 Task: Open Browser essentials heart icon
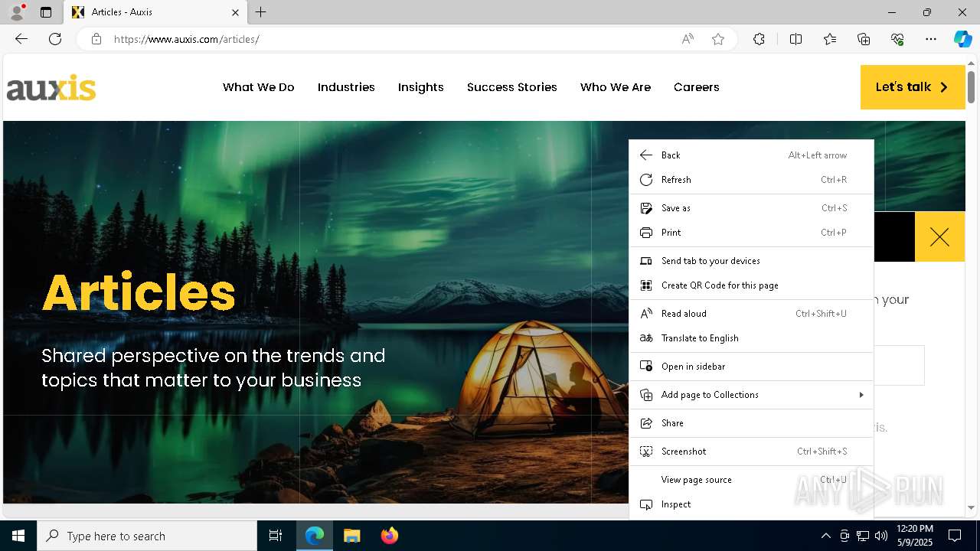point(897,39)
